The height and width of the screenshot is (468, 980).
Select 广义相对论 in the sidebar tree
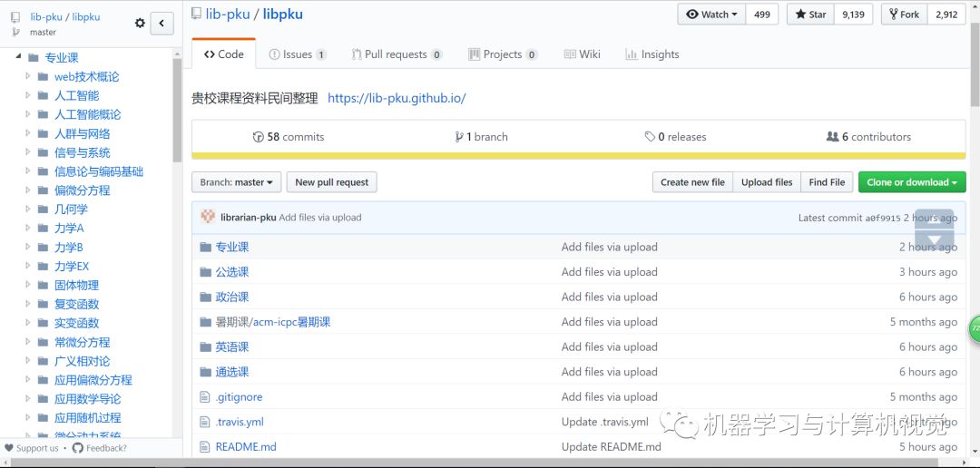82,361
